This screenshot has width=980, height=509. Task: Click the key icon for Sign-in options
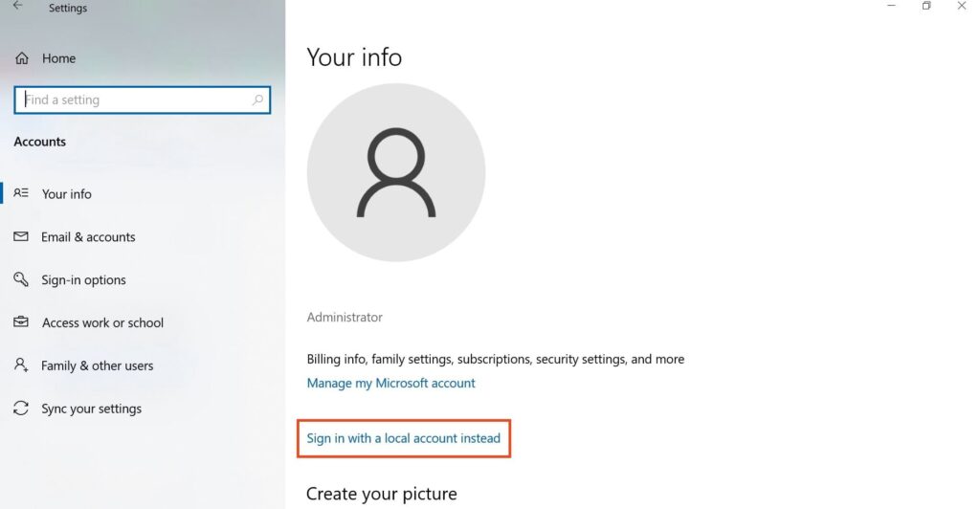coord(21,279)
